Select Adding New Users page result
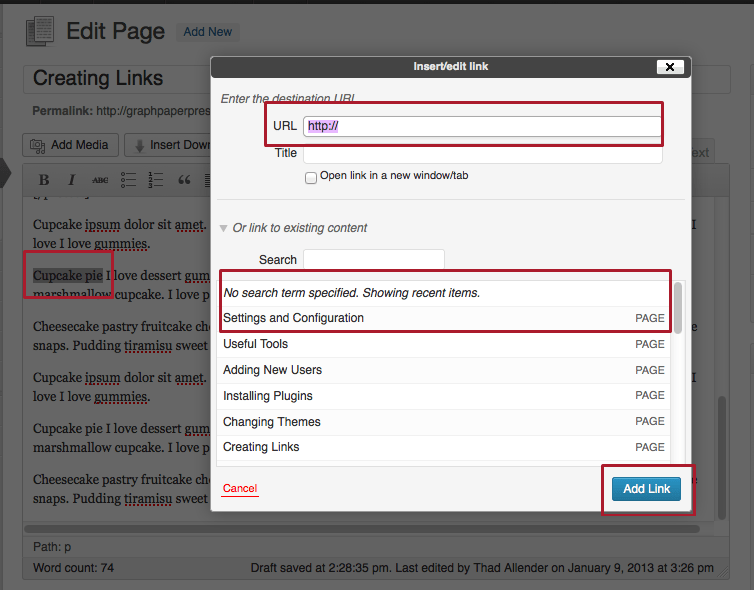754x590 pixels. 444,370
